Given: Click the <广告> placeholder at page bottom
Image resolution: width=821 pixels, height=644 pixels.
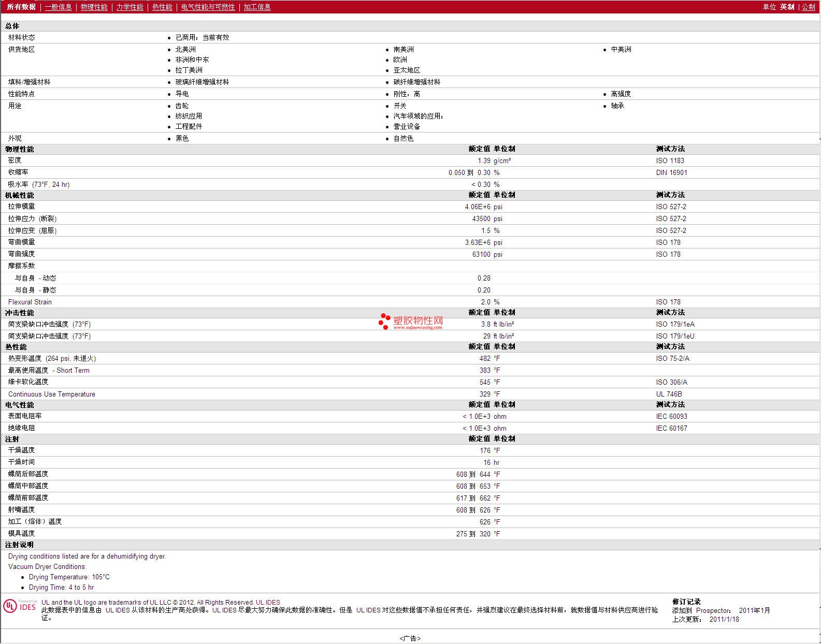Looking at the screenshot, I should tap(410, 638).
